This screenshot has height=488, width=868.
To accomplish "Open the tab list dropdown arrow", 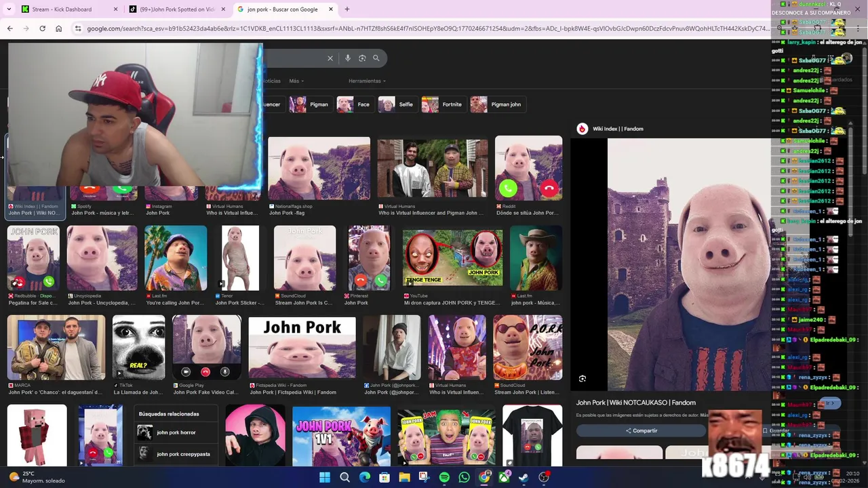I will coord(9,9).
